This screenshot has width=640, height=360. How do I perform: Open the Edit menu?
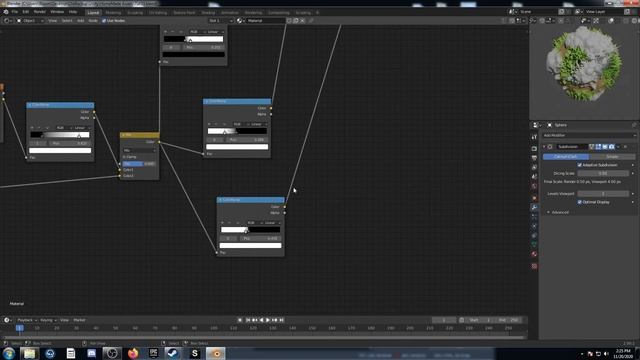point(26,12)
